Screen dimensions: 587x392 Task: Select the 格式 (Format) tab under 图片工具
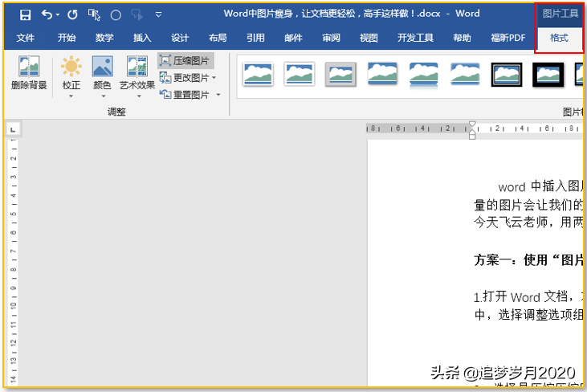click(x=559, y=38)
